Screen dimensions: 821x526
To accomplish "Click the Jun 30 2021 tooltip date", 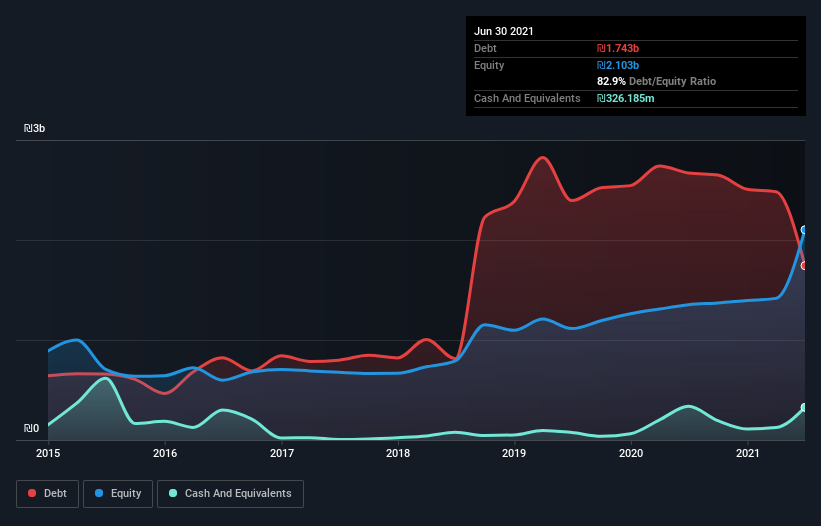I will (504, 31).
